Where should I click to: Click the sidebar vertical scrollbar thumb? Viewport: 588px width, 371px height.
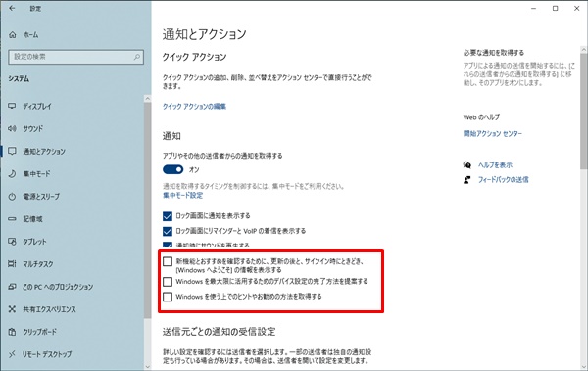tap(147, 209)
